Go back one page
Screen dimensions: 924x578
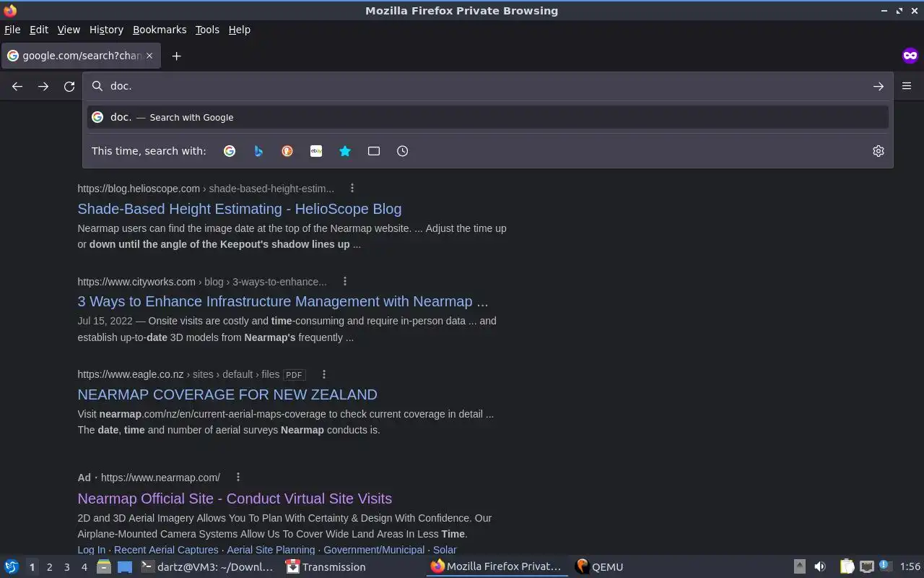point(17,86)
